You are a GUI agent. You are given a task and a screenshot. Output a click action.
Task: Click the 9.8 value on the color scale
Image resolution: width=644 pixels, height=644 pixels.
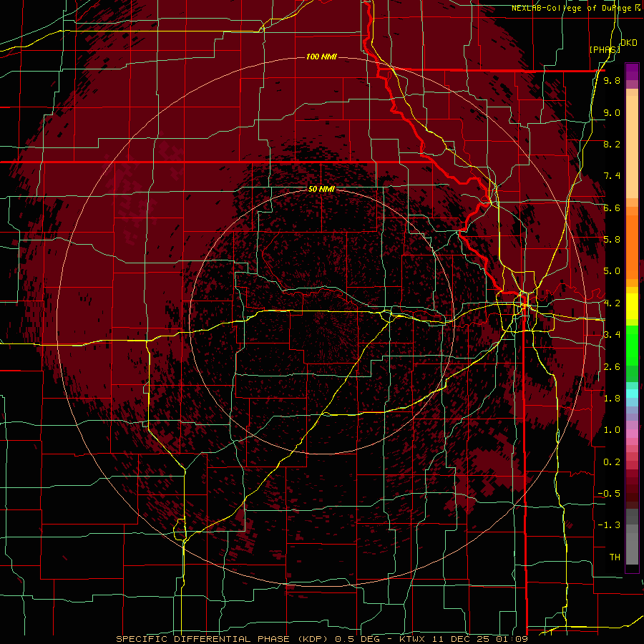[612, 80]
